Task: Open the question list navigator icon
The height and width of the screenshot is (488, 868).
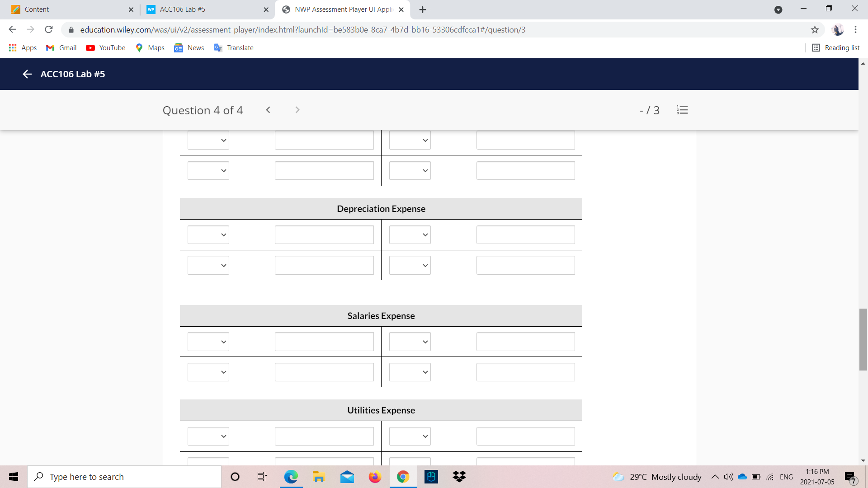Action: 682,110
